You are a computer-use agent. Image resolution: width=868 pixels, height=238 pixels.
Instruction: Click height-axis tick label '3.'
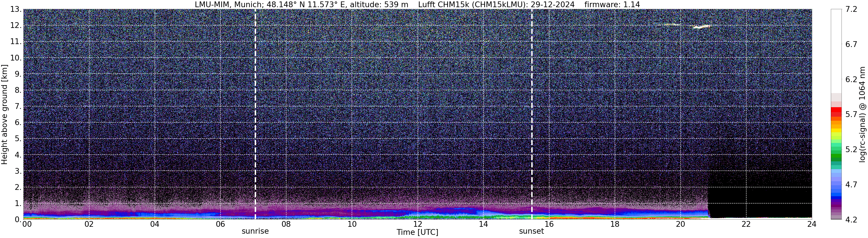(x=18, y=171)
